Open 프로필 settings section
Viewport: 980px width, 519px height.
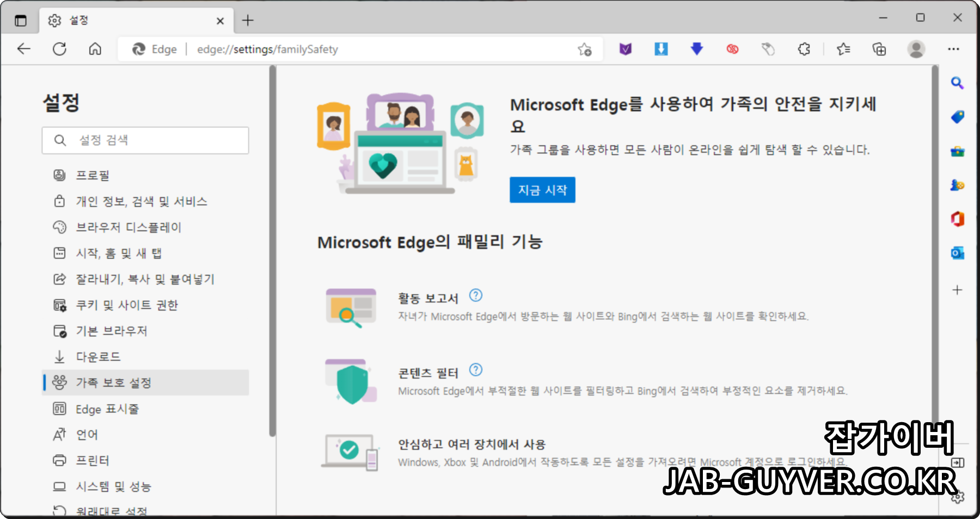145,175
